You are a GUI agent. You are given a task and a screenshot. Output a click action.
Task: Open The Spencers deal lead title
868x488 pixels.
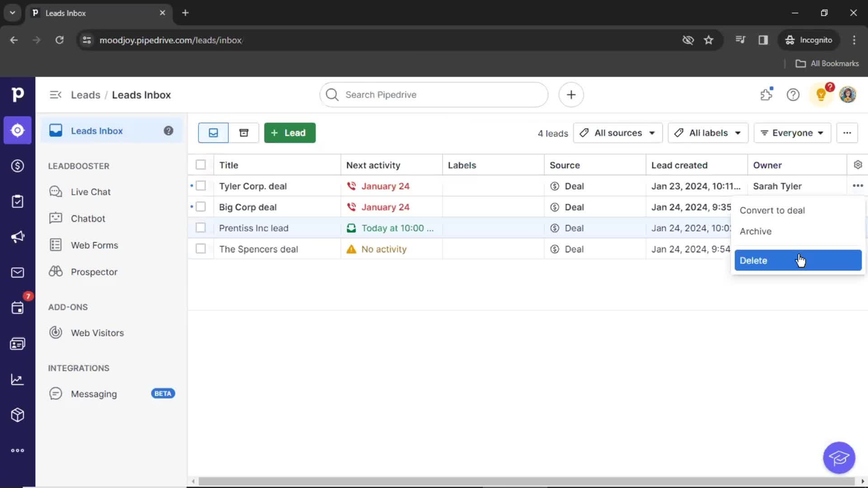[x=259, y=249]
